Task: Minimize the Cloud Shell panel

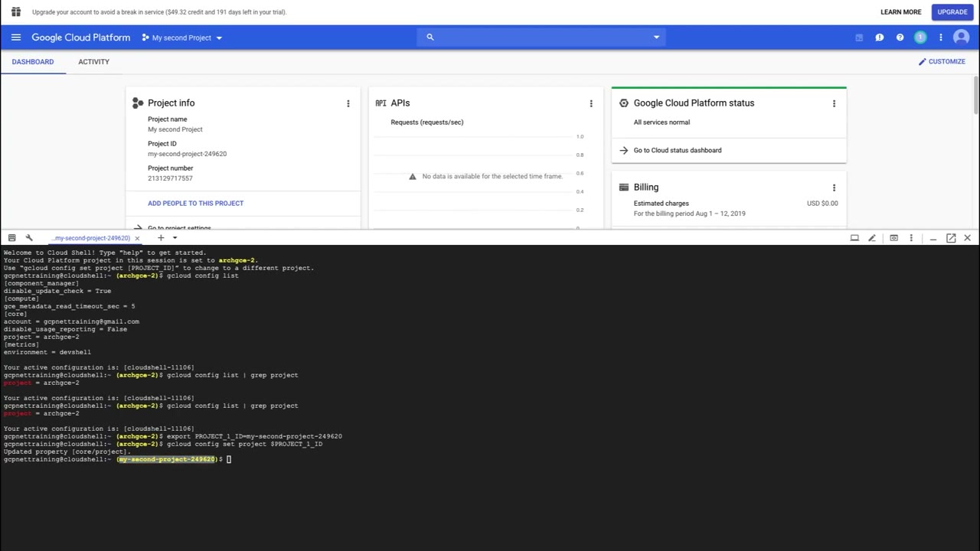Action: 933,240
